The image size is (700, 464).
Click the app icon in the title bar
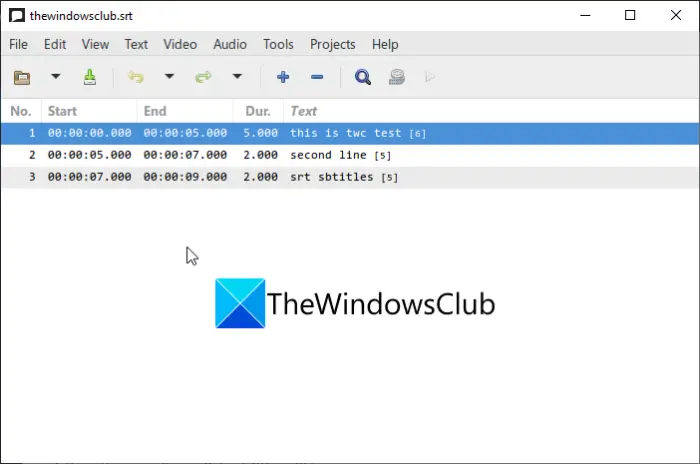pyautogui.click(x=17, y=16)
